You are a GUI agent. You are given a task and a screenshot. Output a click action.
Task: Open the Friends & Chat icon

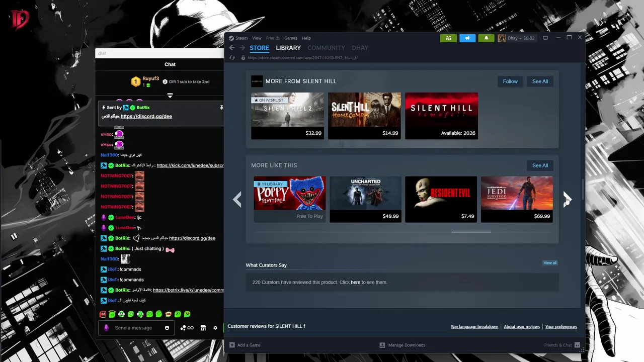coord(577,345)
